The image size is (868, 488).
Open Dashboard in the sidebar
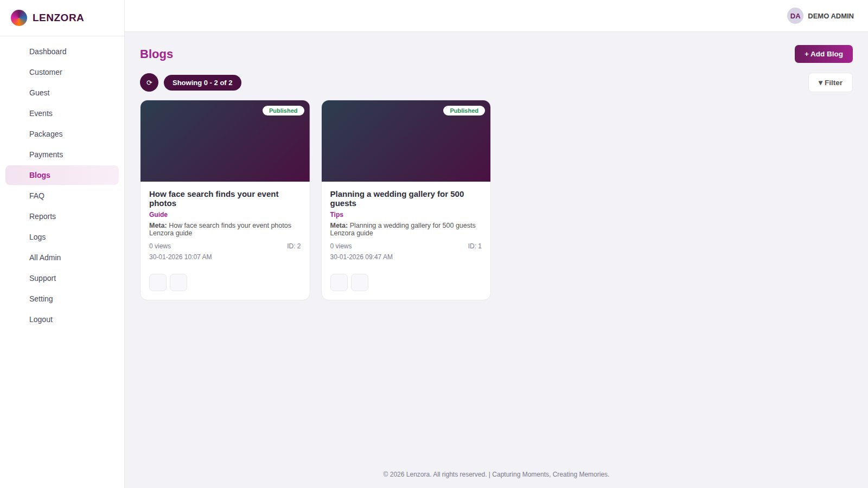pyautogui.click(x=62, y=52)
